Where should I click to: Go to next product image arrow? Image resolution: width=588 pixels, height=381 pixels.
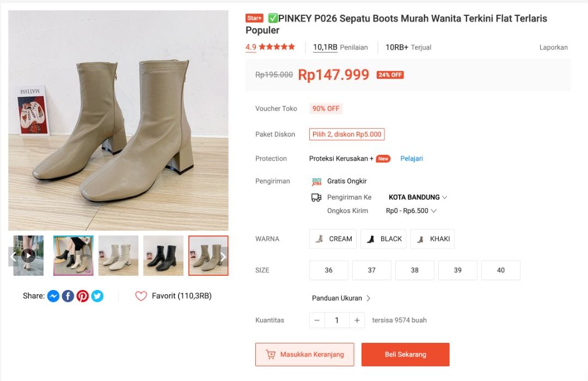223,257
